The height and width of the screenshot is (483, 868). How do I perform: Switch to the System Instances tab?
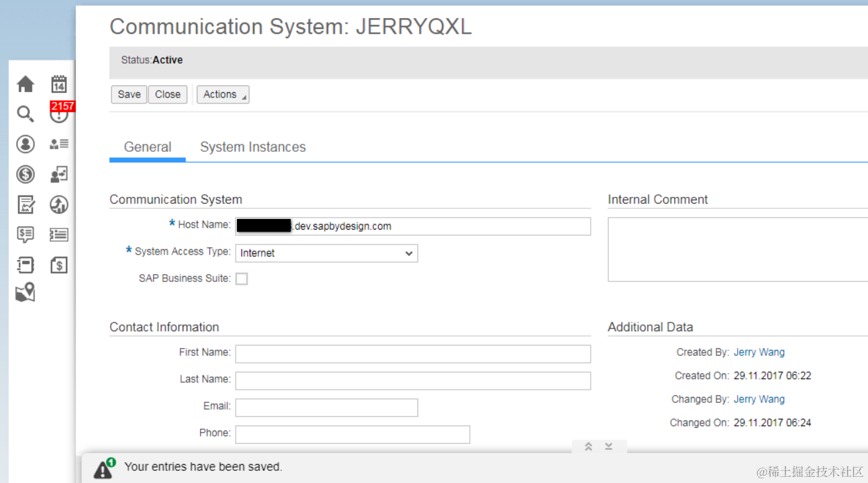tap(253, 147)
